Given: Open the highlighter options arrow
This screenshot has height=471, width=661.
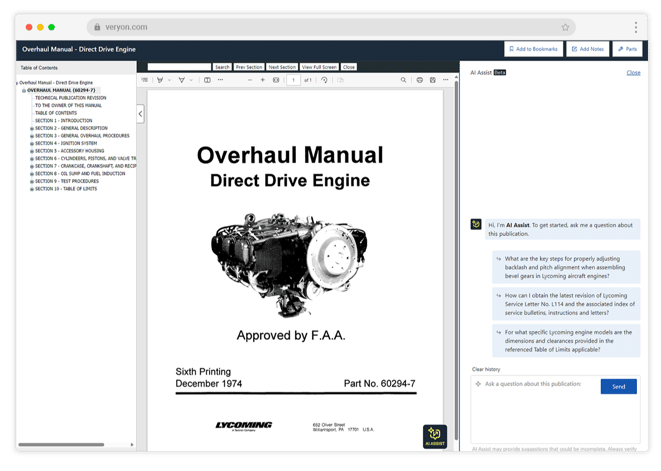Looking at the screenshot, I should pos(191,80).
